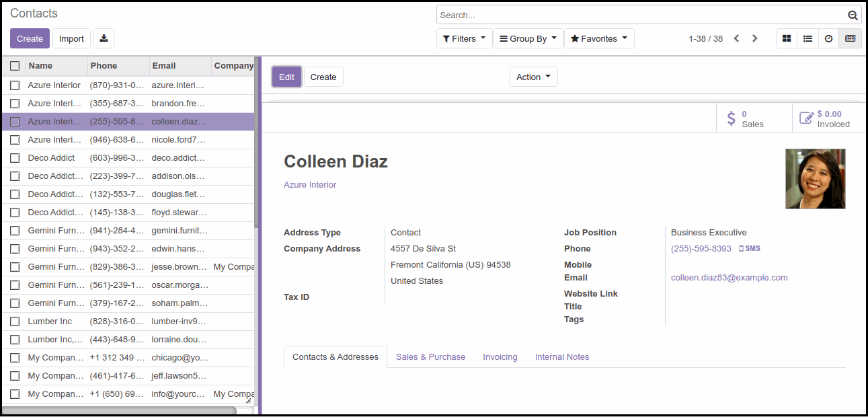Select row with jesse.brown email
The width and height of the screenshot is (868, 417).
[x=128, y=267]
